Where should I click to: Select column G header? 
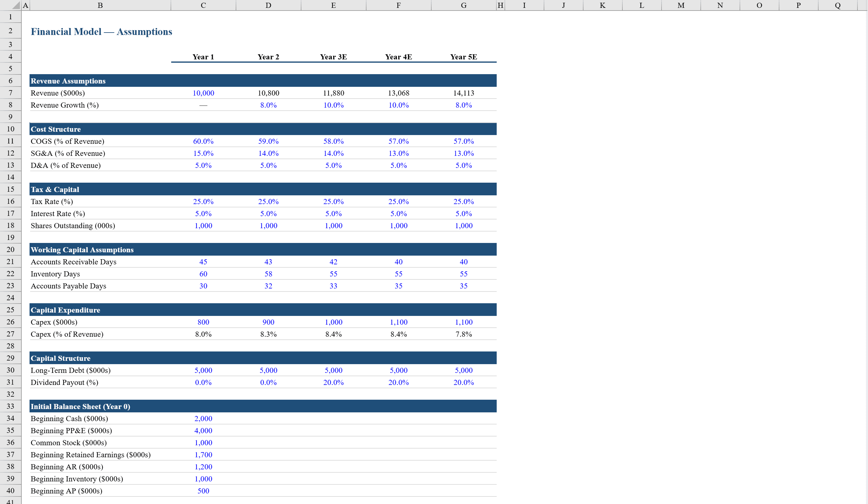[x=464, y=5]
